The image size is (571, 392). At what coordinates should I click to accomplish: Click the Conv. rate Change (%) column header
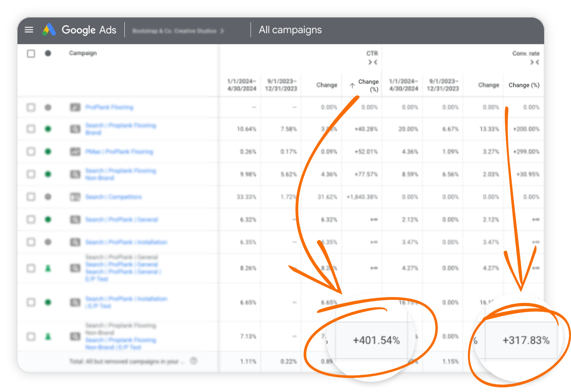[x=524, y=85]
